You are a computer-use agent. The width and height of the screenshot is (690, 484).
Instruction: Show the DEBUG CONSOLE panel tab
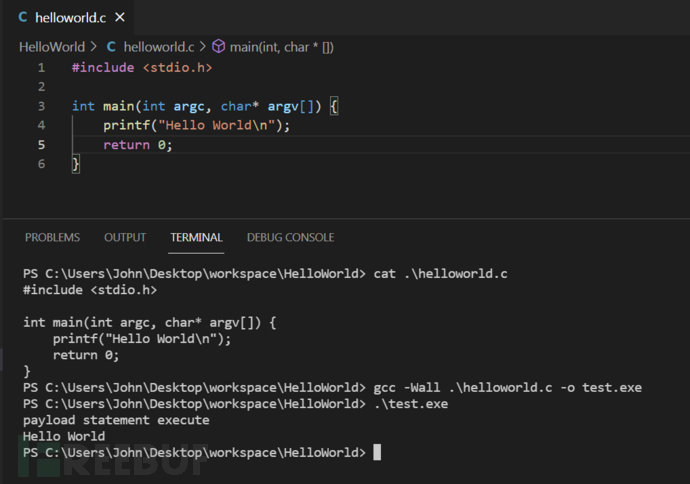(290, 237)
